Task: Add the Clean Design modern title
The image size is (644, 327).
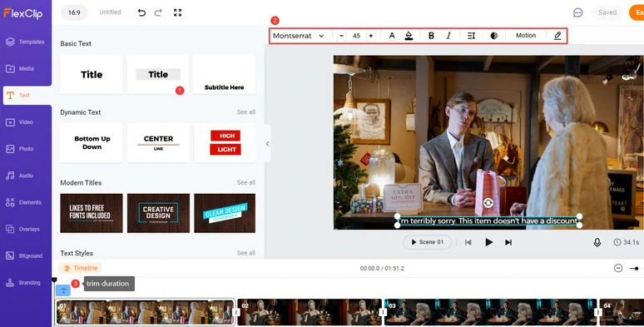Action: tap(225, 213)
